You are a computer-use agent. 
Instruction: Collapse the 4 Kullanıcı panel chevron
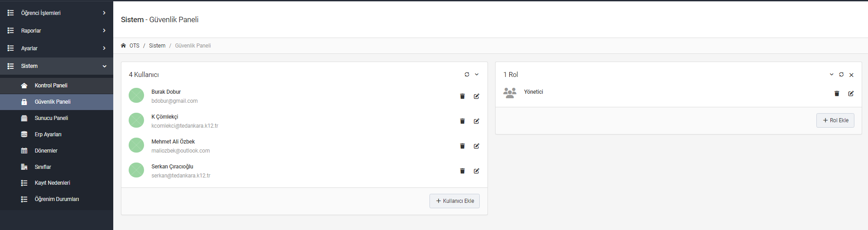[x=477, y=75]
